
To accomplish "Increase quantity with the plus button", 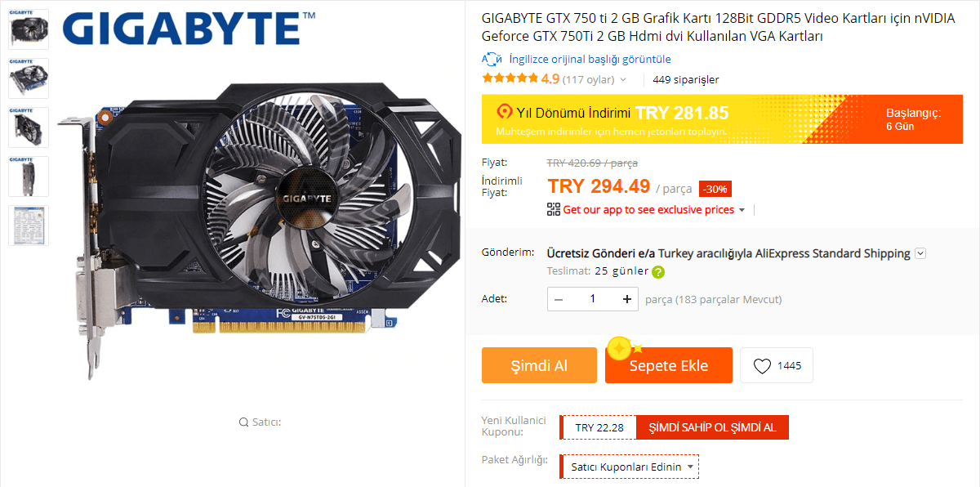I will click(627, 299).
